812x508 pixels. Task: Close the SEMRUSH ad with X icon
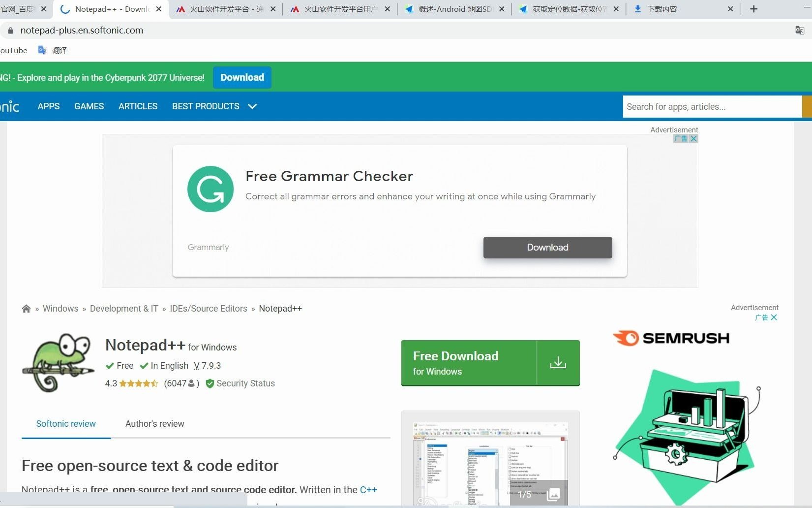(x=774, y=317)
